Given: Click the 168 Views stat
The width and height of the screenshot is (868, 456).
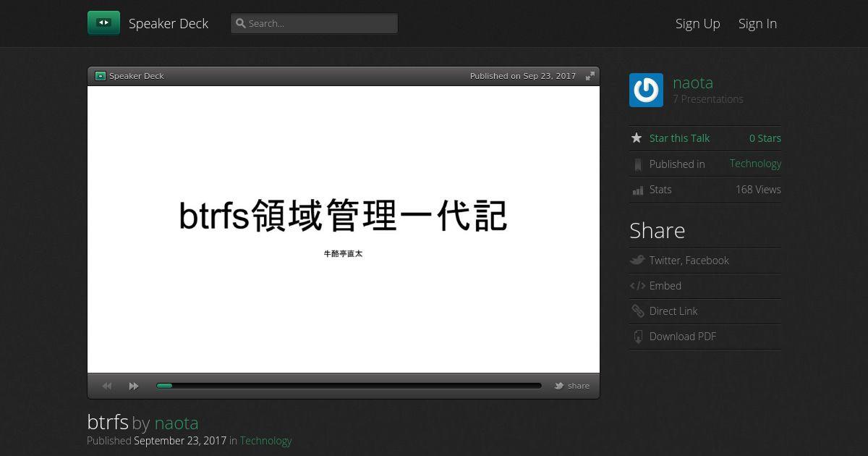Looking at the screenshot, I should coord(758,190).
